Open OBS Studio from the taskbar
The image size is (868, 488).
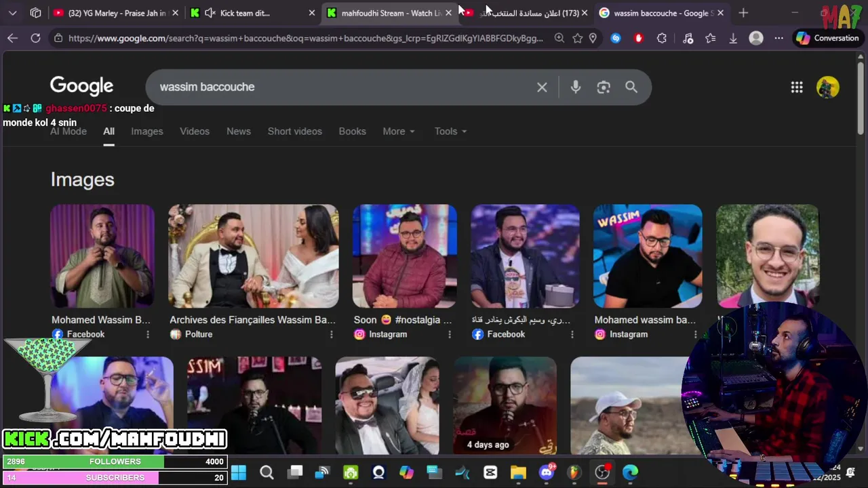[602, 472]
